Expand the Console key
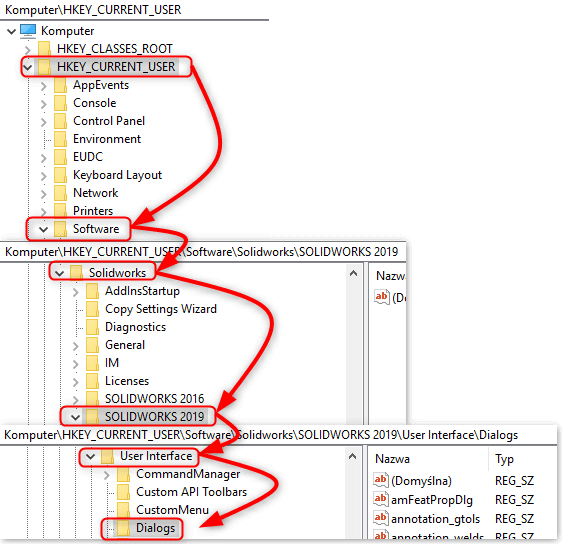 click(x=43, y=104)
